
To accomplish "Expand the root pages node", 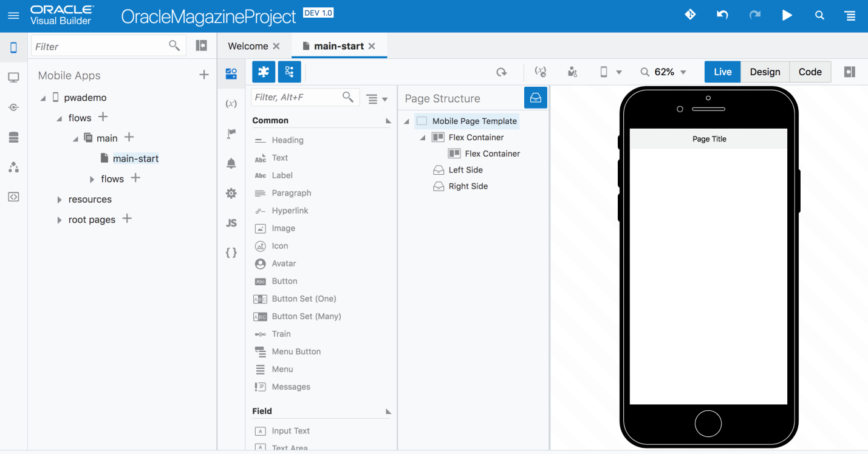I will click(59, 220).
